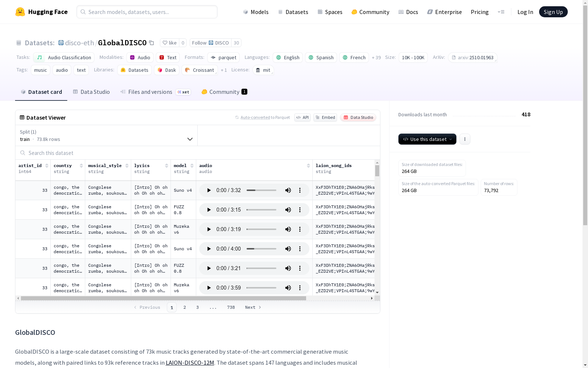Sort by the model column
This screenshot has height=368, width=588.
coord(192,166)
